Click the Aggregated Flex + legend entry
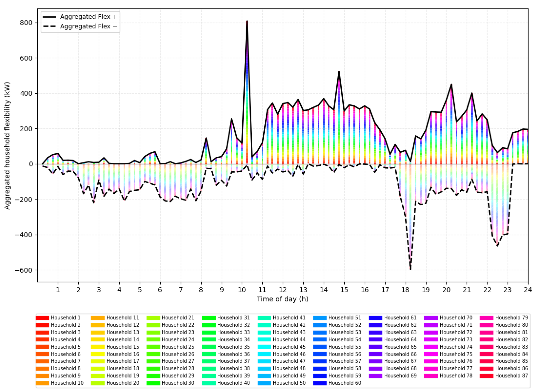Screen dimensions: 536x392 pos(88,17)
